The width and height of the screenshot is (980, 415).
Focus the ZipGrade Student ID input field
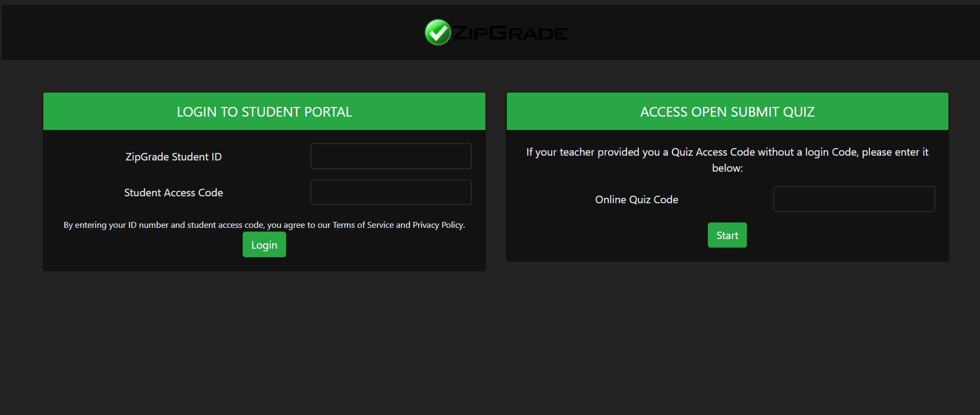391,156
